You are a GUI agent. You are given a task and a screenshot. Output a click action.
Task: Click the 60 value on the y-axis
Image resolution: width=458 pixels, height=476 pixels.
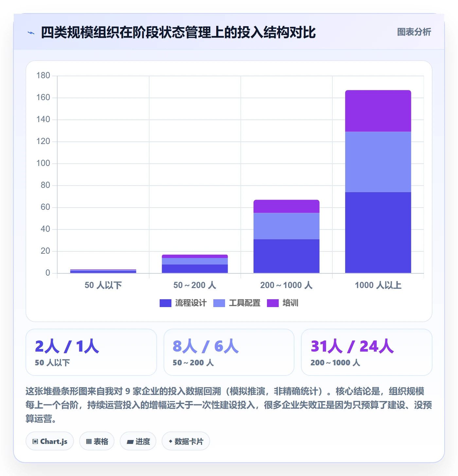click(x=45, y=207)
